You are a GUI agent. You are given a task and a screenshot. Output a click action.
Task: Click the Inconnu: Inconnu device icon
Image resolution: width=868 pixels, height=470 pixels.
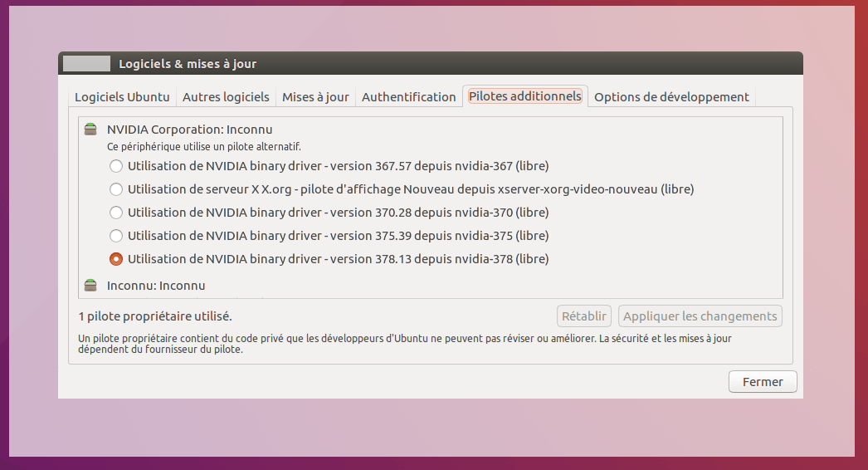pyautogui.click(x=90, y=286)
